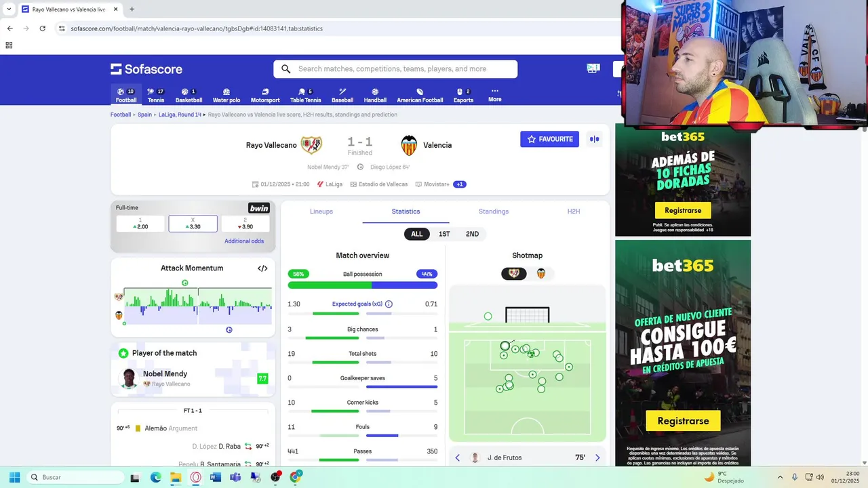Click the goal marker below momentum graph

(229, 330)
